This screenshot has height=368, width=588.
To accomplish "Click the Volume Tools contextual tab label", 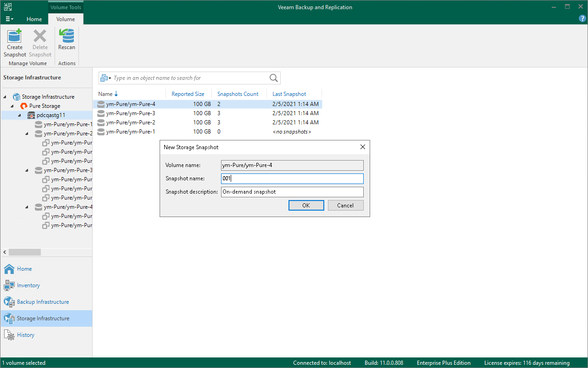I will [66, 7].
